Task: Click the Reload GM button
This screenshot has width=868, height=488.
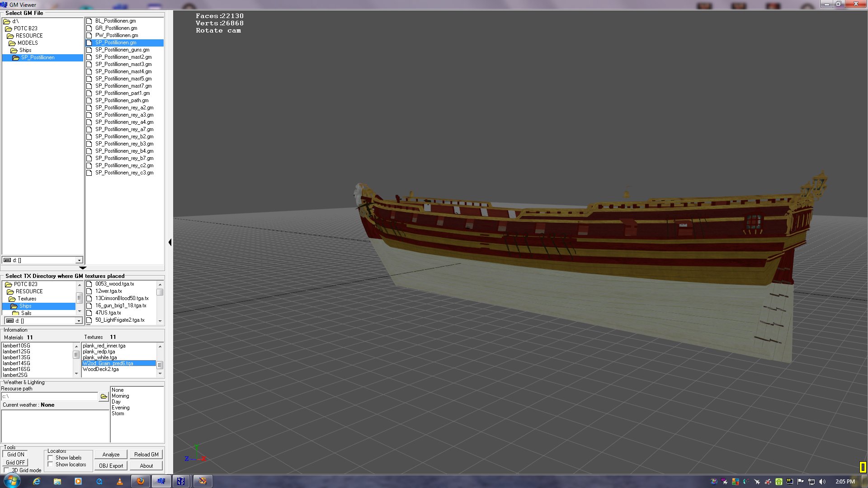Action: coord(146,455)
